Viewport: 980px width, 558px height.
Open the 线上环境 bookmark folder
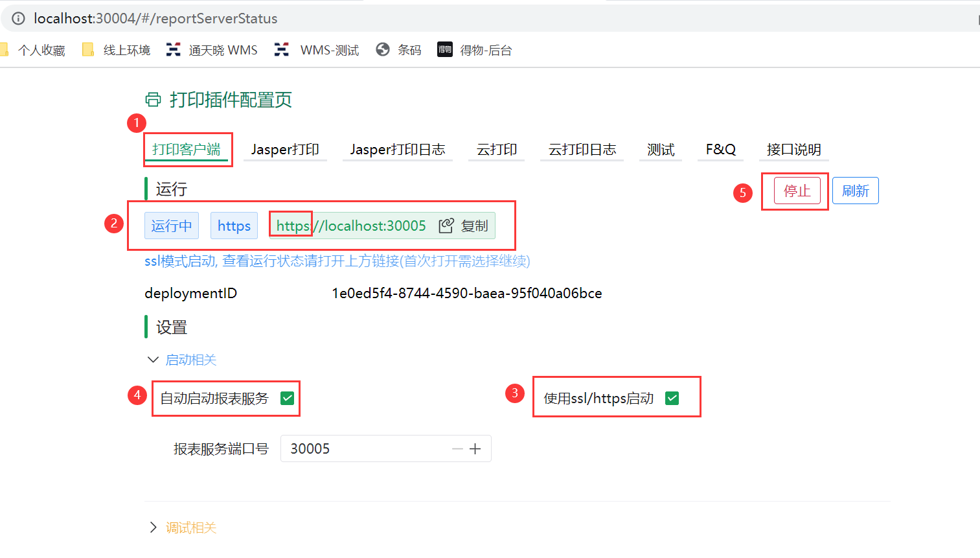point(117,50)
